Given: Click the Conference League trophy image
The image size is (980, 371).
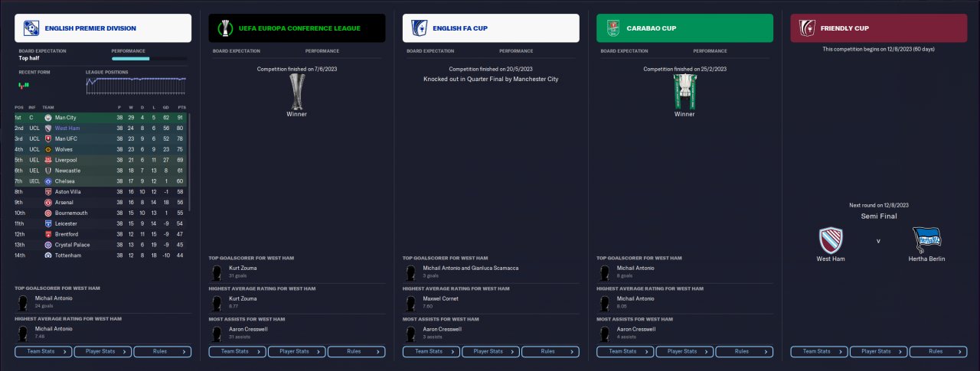Looking at the screenshot, I should (296, 92).
